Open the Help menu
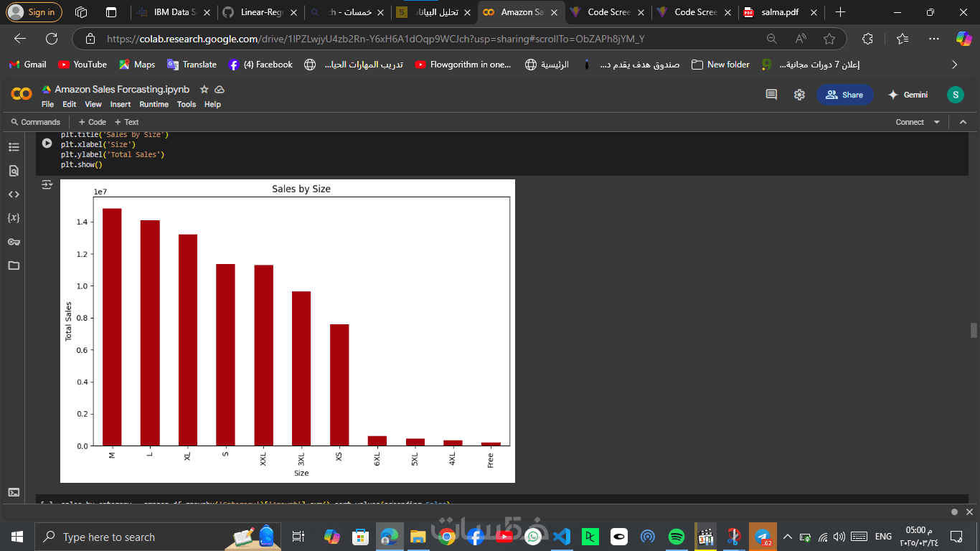Viewport: 980px width, 551px height. tap(212, 104)
